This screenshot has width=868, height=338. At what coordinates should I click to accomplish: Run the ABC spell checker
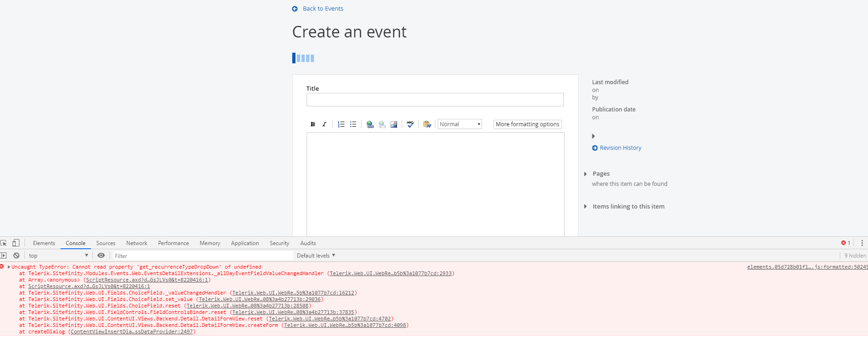click(410, 124)
